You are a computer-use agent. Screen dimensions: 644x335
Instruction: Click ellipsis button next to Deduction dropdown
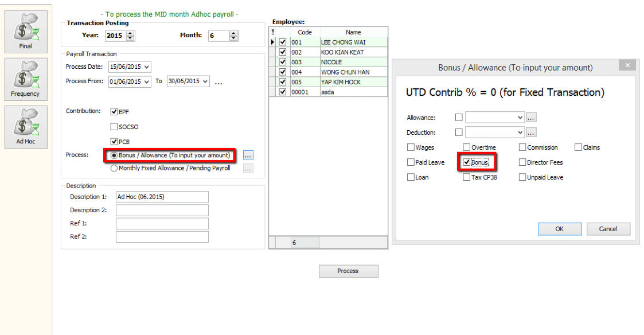531,133
